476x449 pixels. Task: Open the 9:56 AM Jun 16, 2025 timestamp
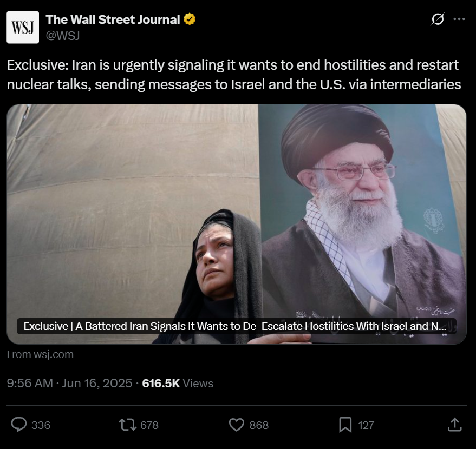(x=69, y=383)
